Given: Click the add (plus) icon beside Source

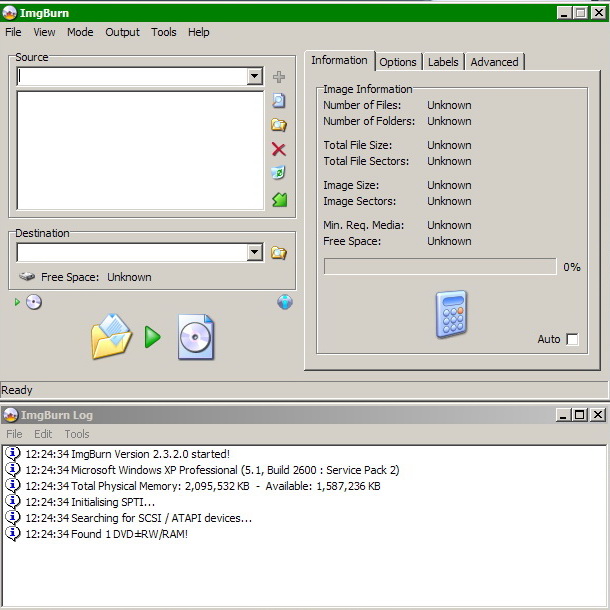Looking at the screenshot, I should point(279,77).
